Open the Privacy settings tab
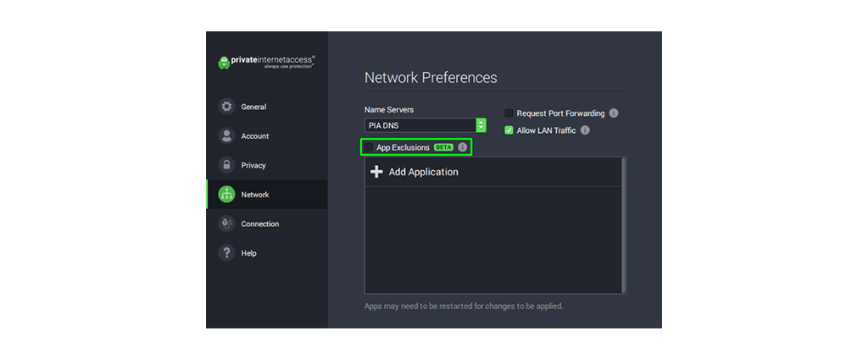This screenshot has width=868, height=353. click(253, 165)
